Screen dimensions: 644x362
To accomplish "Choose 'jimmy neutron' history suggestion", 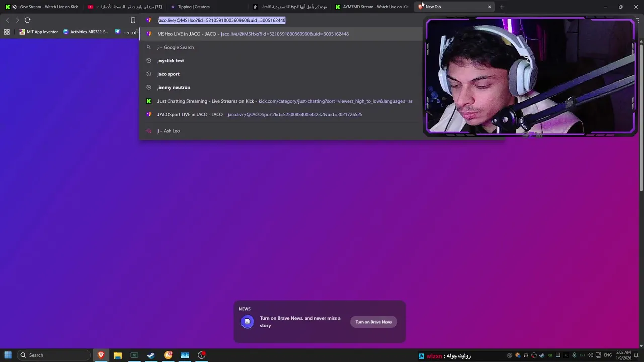I will click(x=282, y=87).
